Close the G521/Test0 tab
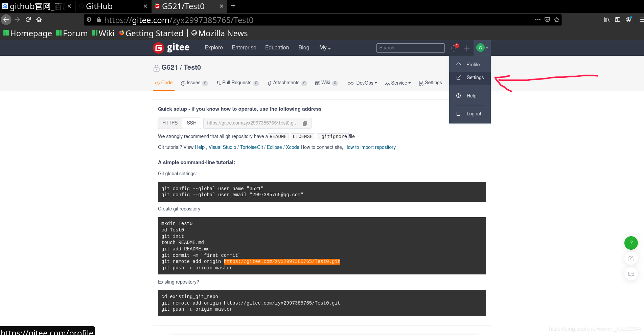The image size is (644, 335). (x=222, y=6)
